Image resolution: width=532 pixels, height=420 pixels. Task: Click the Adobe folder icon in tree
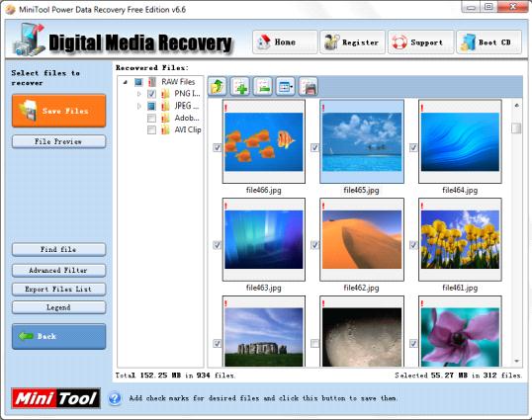point(165,118)
